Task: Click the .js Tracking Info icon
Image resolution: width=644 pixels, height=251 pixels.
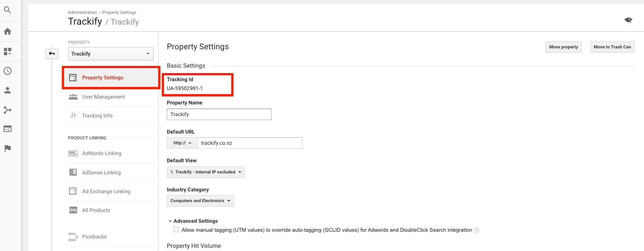Action: [73, 115]
